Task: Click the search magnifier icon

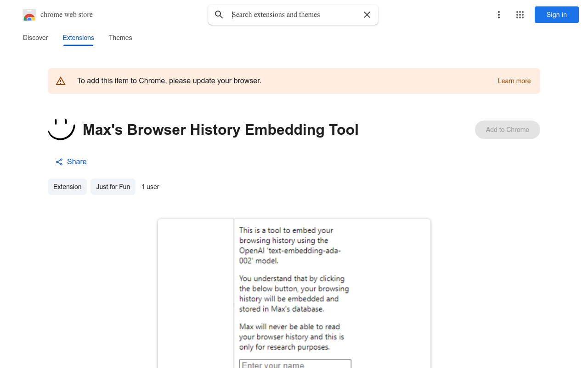Action: point(219,15)
